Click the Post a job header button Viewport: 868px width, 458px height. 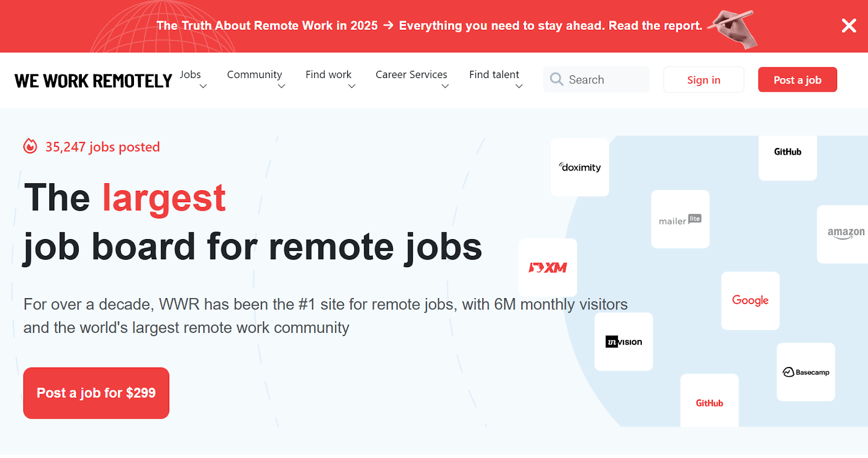pos(797,80)
